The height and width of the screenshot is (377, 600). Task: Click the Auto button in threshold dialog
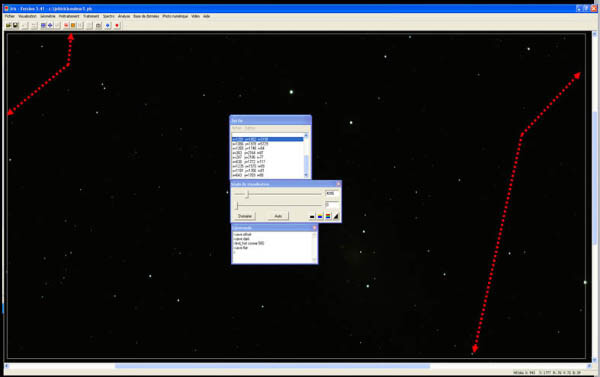pos(278,216)
